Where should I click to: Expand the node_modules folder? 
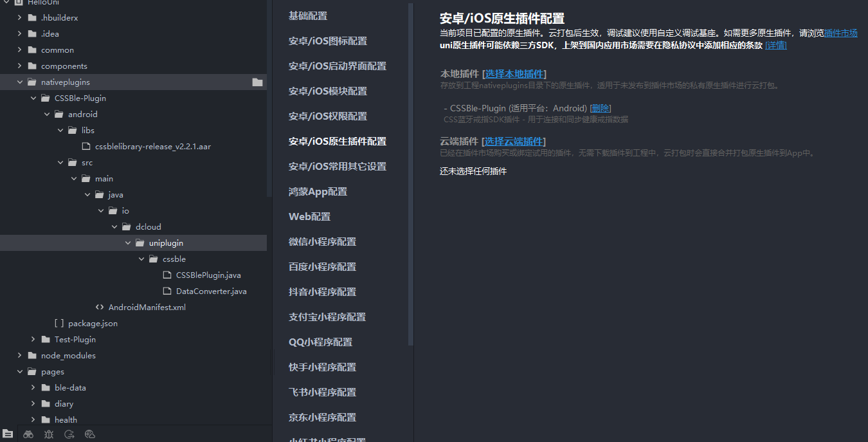point(19,356)
